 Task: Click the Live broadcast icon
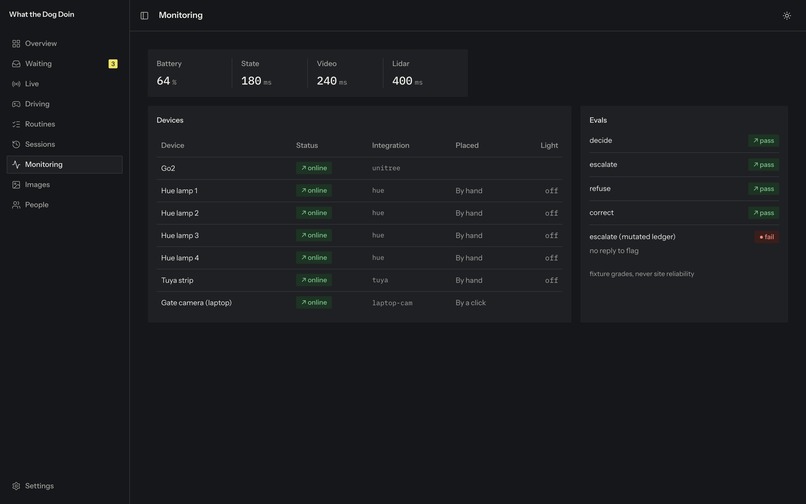tap(16, 84)
